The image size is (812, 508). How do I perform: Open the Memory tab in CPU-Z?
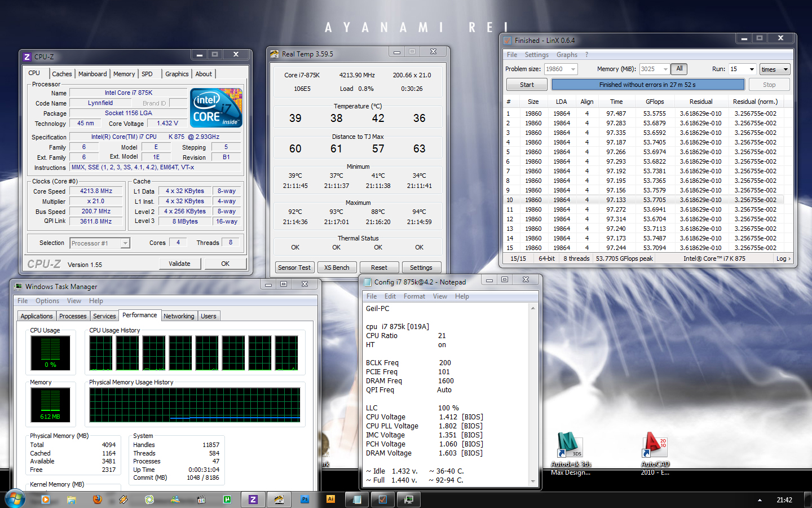[x=124, y=74]
